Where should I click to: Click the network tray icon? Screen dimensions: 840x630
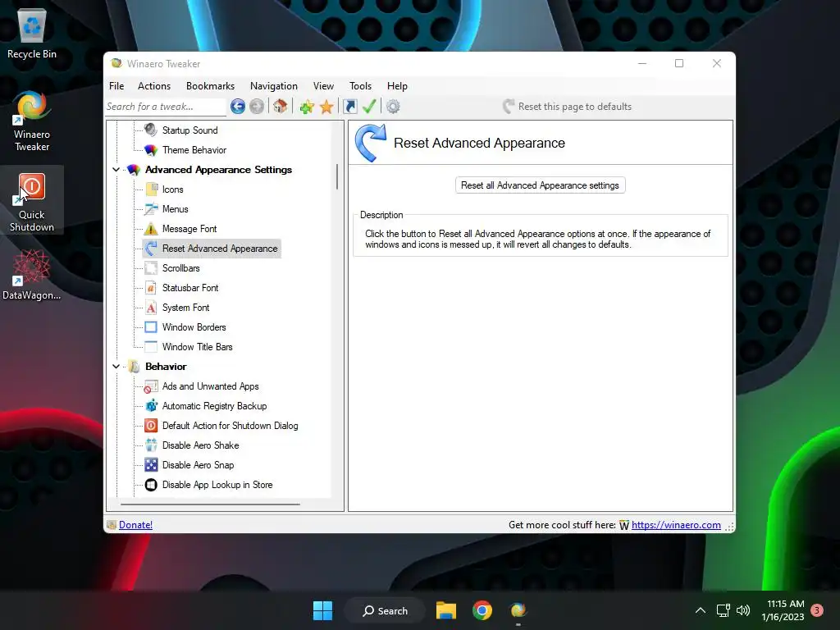[724, 610]
